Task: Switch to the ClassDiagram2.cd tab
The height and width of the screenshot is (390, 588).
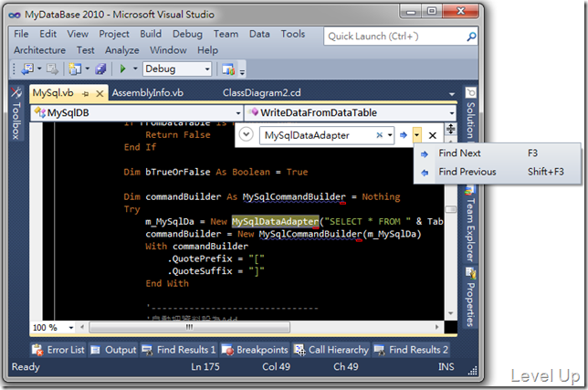Action: pos(262,92)
